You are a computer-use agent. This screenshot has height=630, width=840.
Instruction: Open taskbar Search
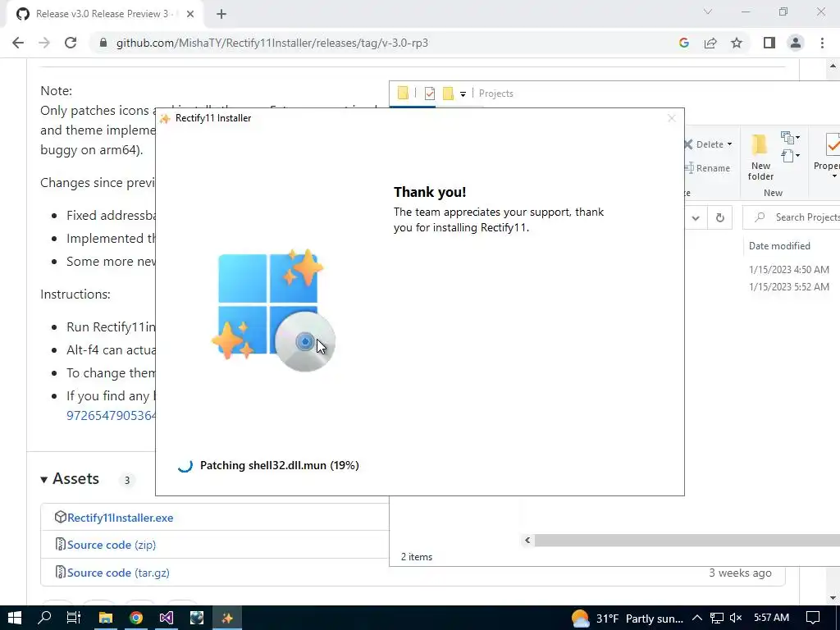(x=44, y=618)
